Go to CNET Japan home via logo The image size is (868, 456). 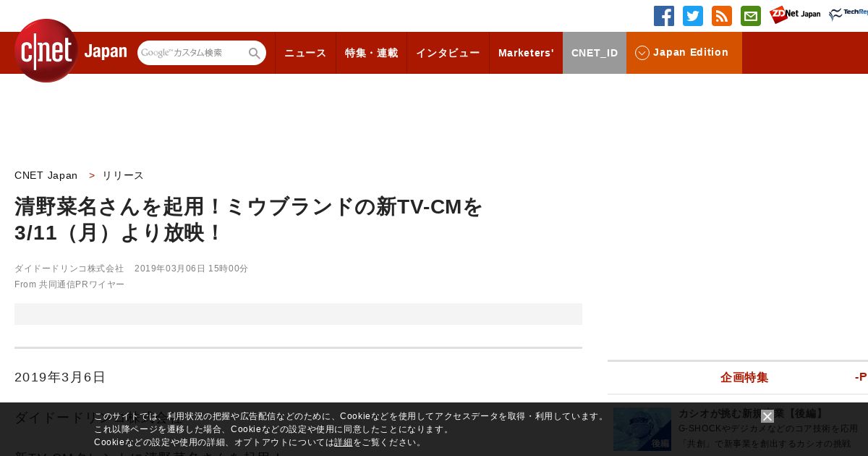point(71,51)
